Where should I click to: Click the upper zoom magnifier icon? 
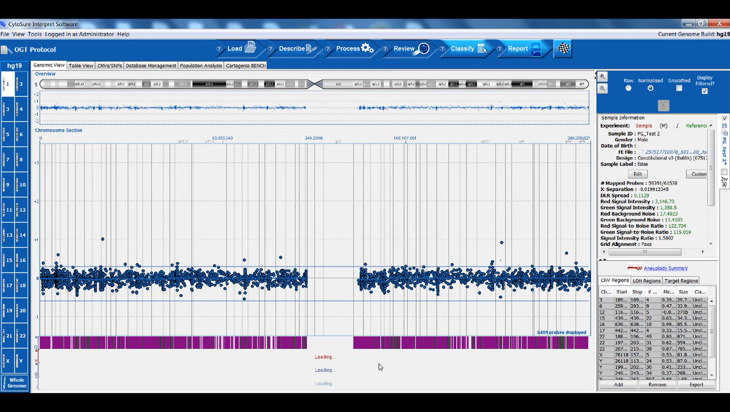[x=602, y=77]
